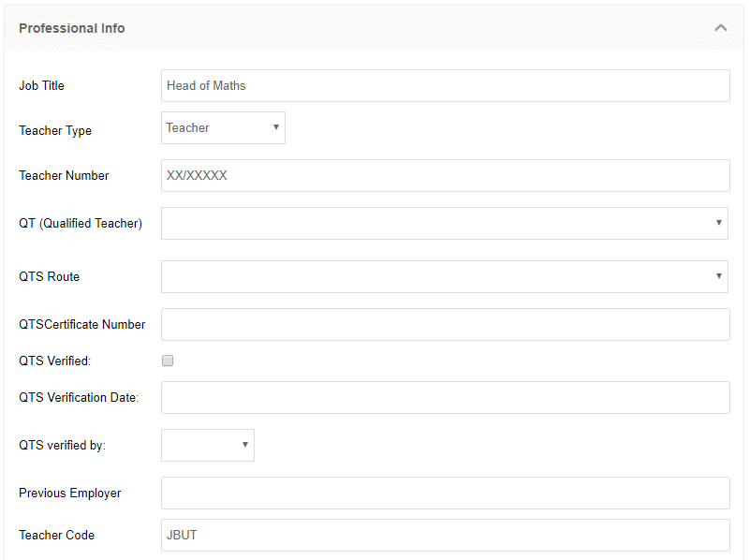The height and width of the screenshot is (560, 750).
Task: Click the Teacher Type label
Action: (x=55, y=130)
